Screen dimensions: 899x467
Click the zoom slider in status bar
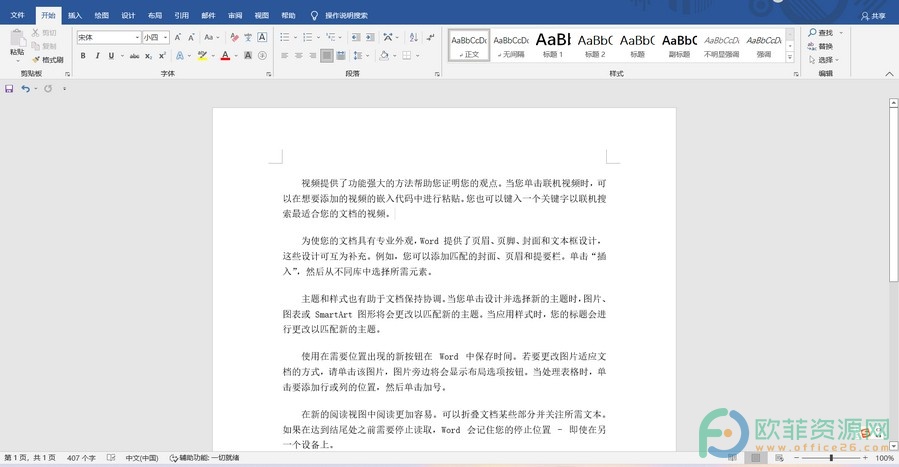[831, 458]
